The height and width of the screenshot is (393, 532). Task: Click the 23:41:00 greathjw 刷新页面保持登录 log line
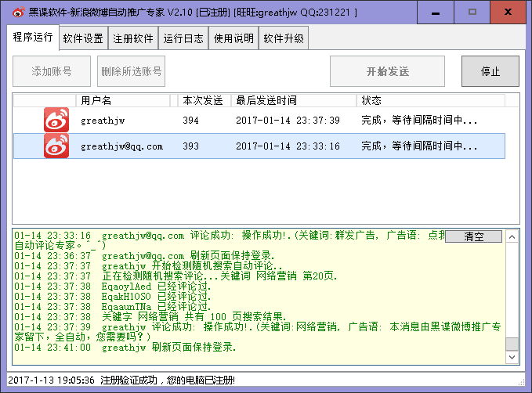[125, 348]
